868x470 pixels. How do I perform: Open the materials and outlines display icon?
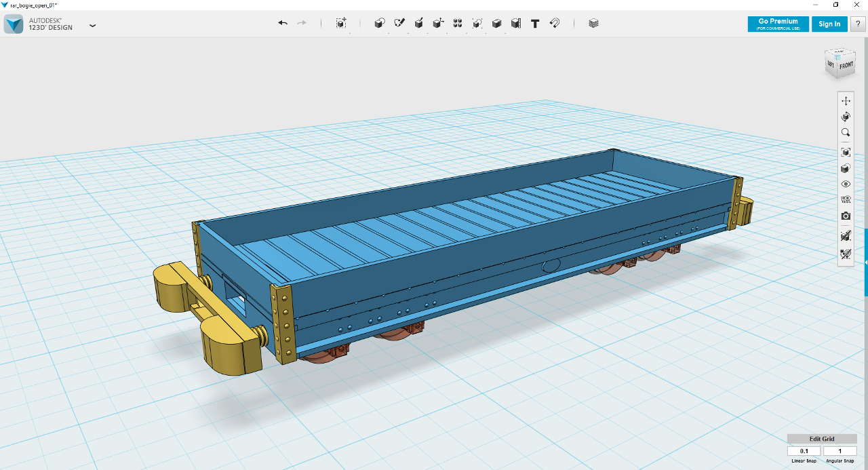[x=846, y=168]
